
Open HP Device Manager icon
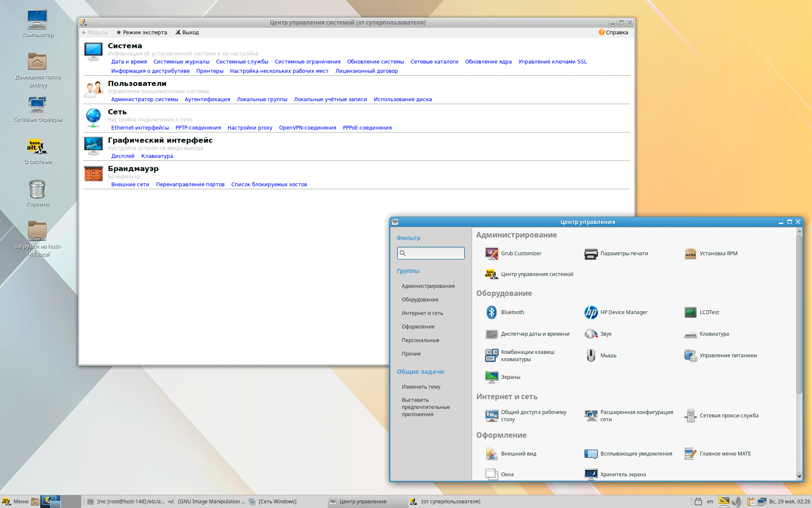pyautogui.click(x=591, y=312)
